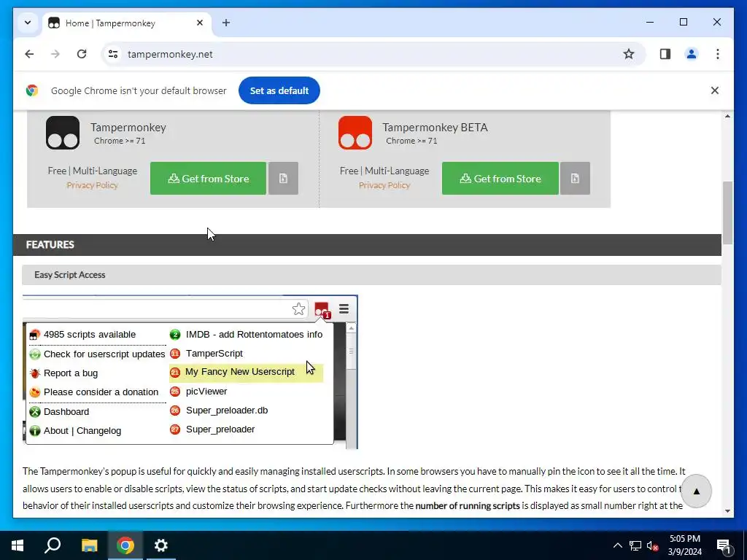The width and height of the screenshot is (747, 560).
Task: Close the Home | Tampermonkey tab
Action: pos(200,23)
